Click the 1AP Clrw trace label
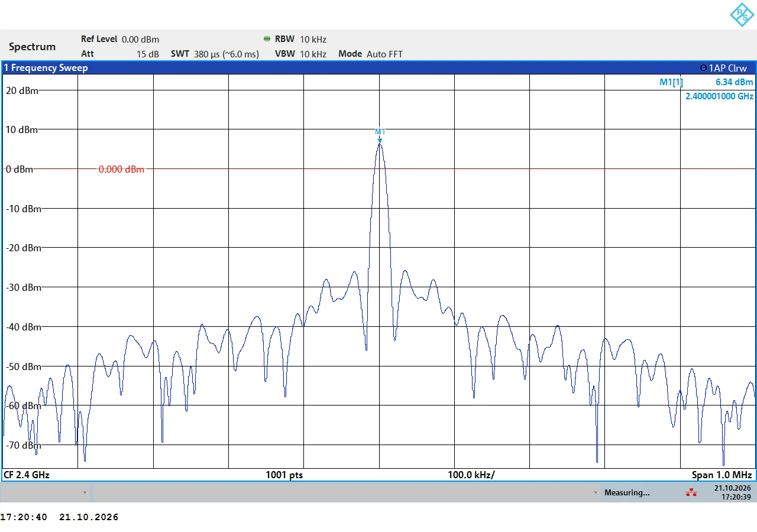The height and width of the screenshot is (532, 757). tap(728, 68)
